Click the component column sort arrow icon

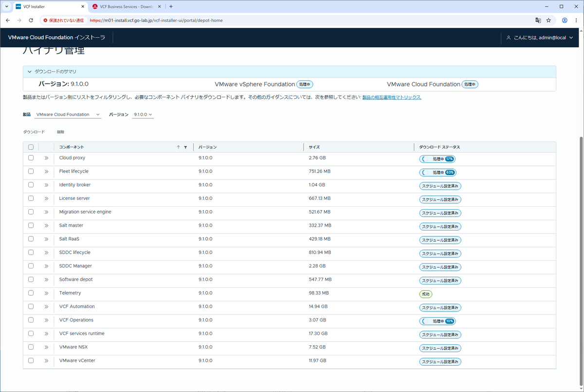[179, 147]
